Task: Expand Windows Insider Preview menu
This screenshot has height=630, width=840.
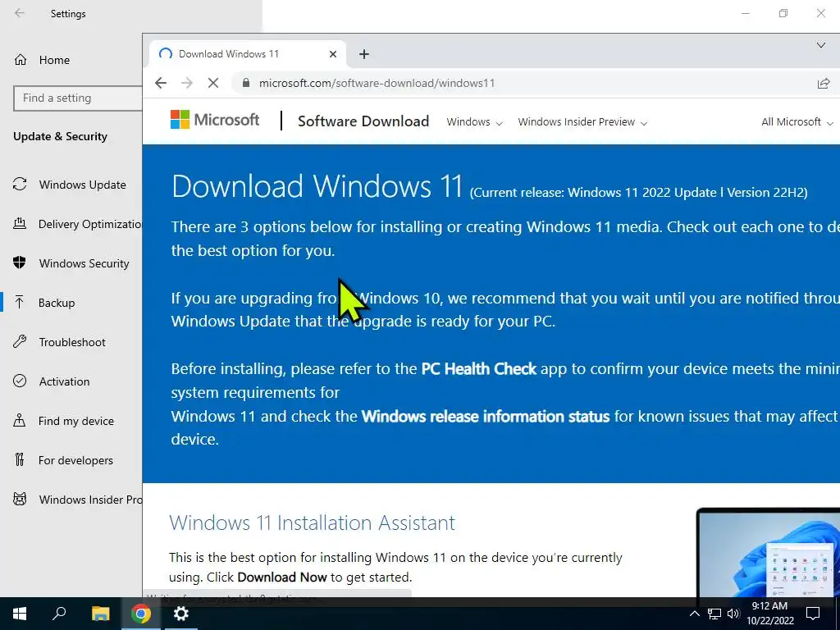Action: click(582, 122)
